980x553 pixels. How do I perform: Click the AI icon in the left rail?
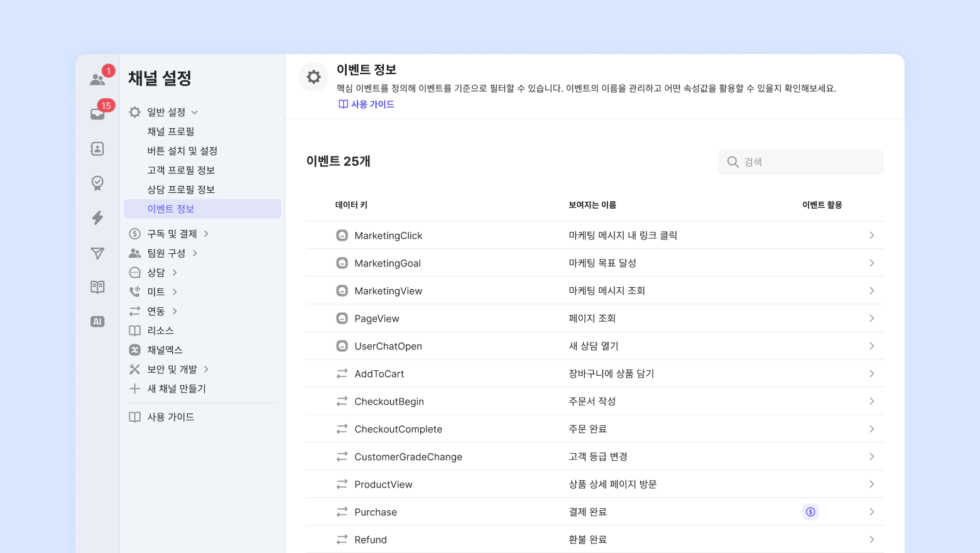point(97,322)
